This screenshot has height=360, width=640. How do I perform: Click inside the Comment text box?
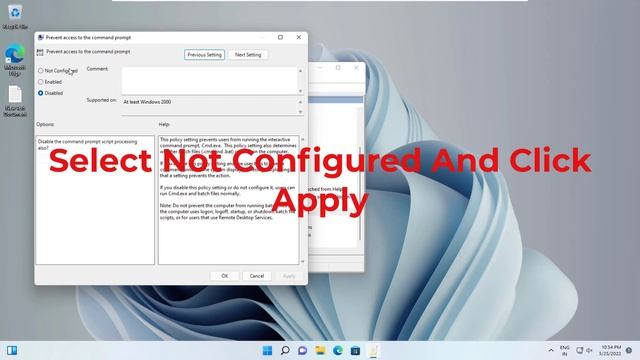209,81
